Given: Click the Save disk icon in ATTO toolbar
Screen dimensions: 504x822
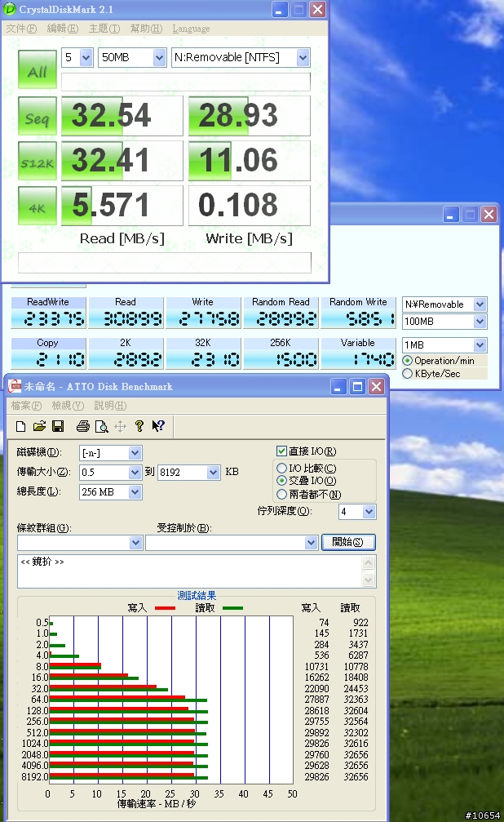Looking at the screenshot, I should click(58, 426).
